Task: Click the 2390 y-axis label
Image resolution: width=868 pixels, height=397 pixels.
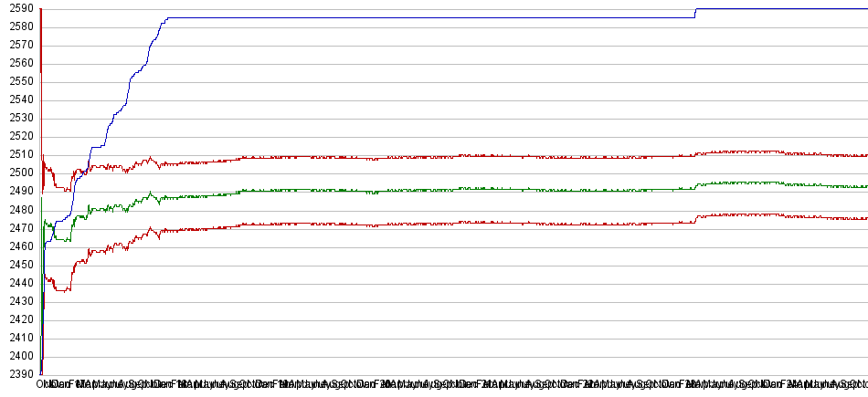Action: pyautogui.click(x=20, y=373)
